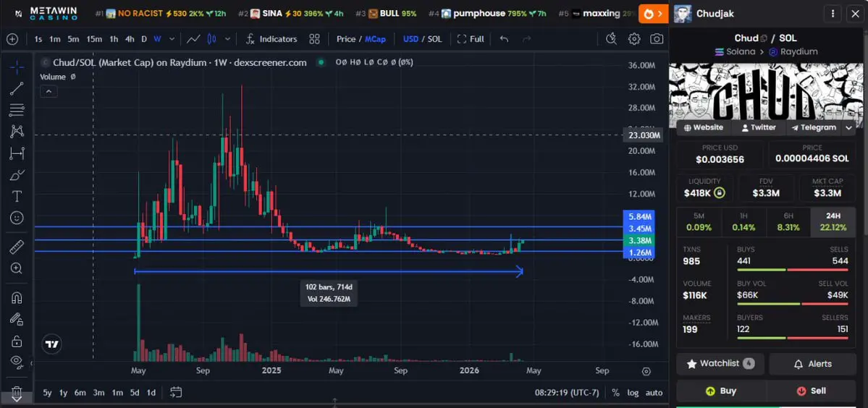
Task: Select the candlestick chart type
Action: 211,39
